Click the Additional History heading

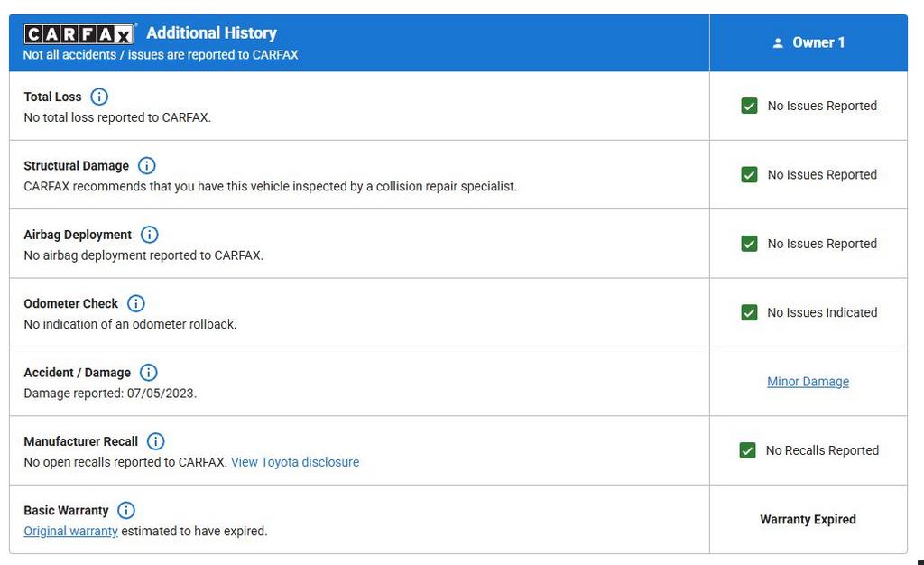[211, 33]
